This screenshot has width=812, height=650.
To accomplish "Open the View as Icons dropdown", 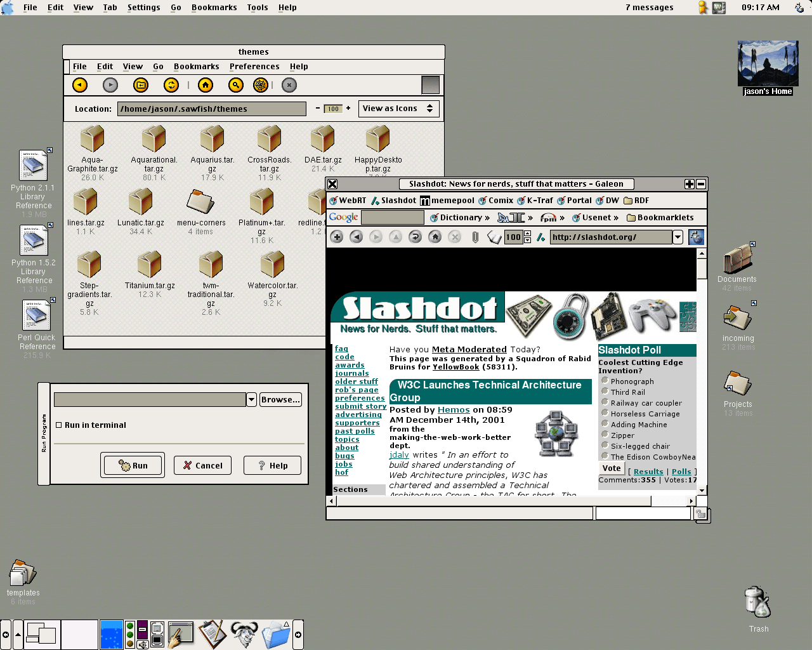I will click(x=398, y=109).
